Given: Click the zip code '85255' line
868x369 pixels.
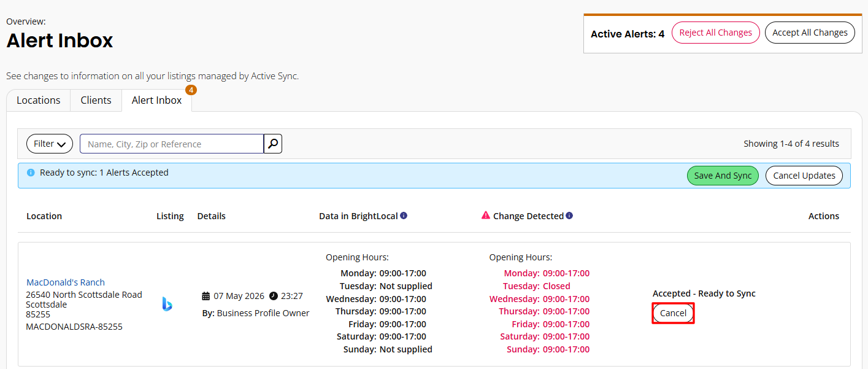Looking at the screenshot, I should (38, 314).
